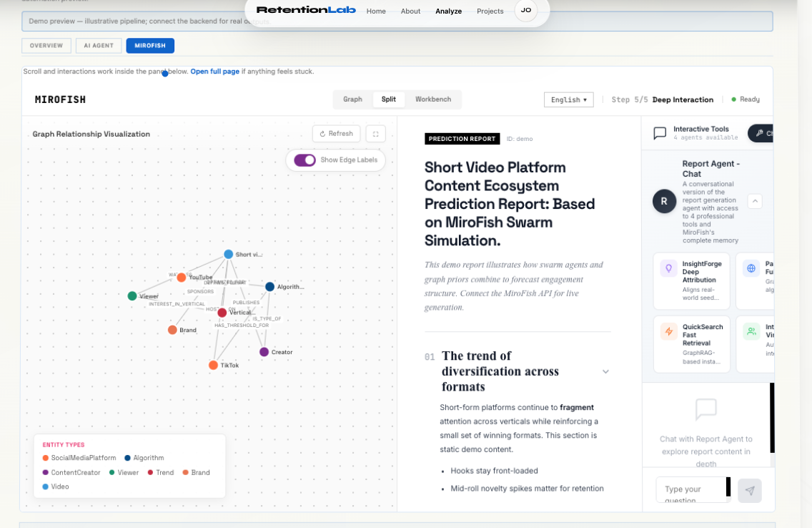Click the Algorithm legend color dot
Viewport: 812px width, 528px height.
click(x=127, y=458)
